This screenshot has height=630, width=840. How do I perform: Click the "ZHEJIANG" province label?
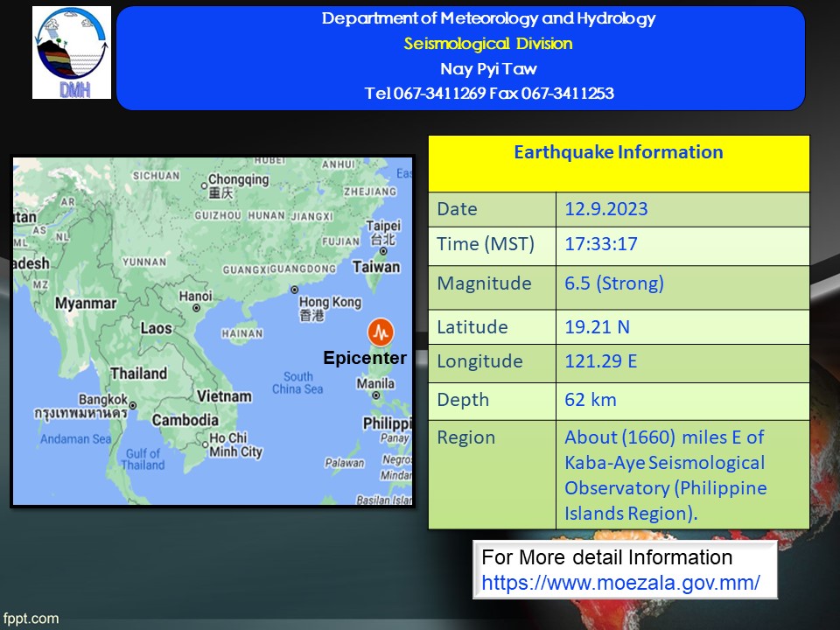click(370, 192)
